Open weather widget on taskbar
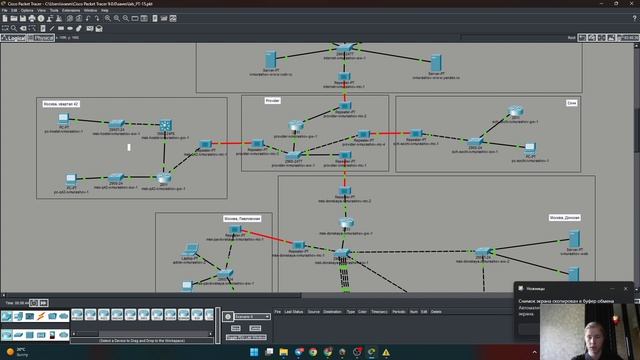 pyautogui.click(x=17, y=352)
